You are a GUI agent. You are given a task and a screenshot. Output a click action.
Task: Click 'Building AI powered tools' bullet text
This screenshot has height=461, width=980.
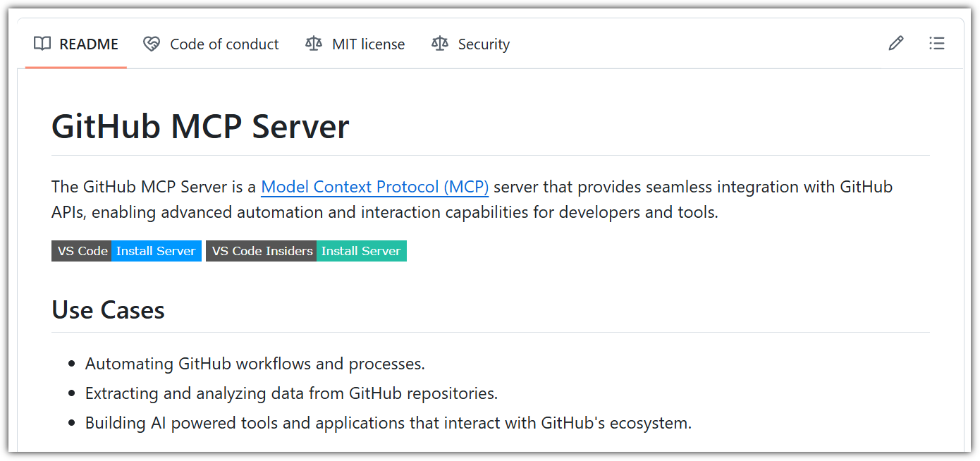[388, 423]
